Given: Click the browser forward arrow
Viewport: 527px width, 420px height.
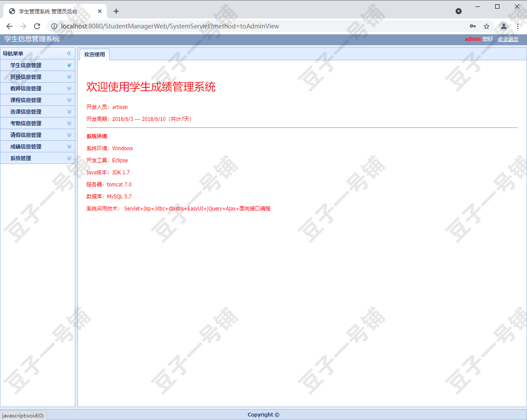Looking at the screenshot, I should click(23, 26).
